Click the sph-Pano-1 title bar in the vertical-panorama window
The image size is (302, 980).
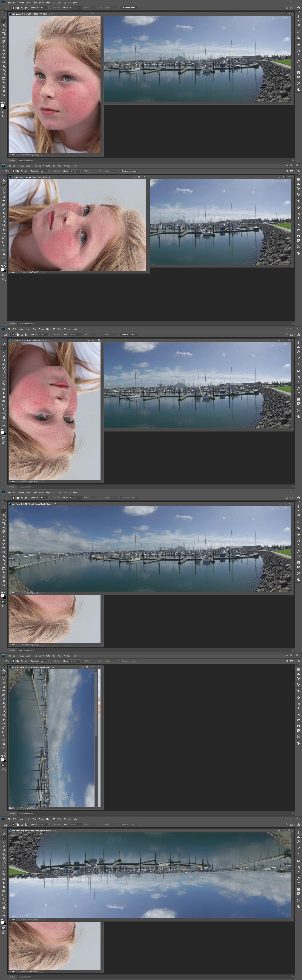click(x=53, y=667)
